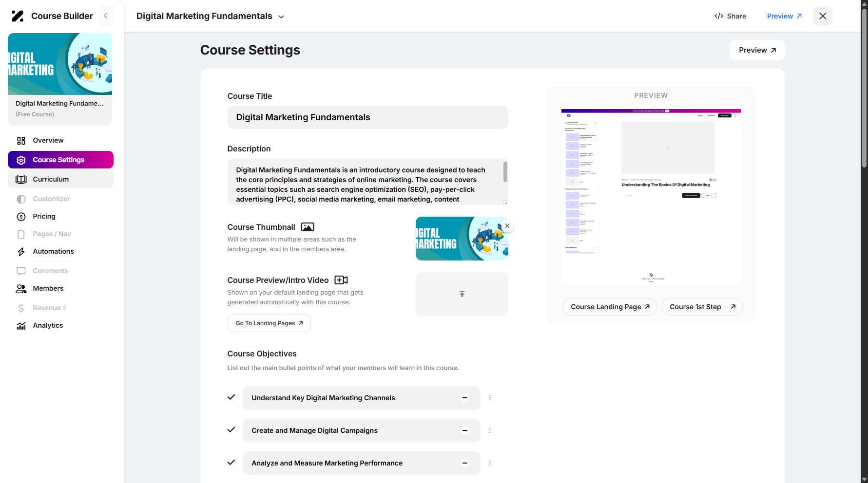
Task: Click the upload arrow in the video box
Action: (462, 294)
